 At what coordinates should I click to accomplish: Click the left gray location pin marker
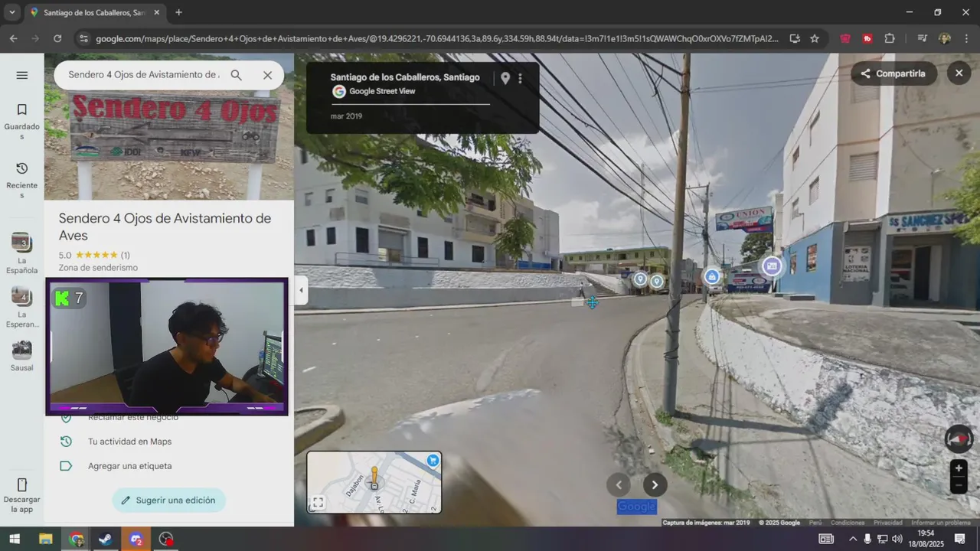click(x=640, y=280)
